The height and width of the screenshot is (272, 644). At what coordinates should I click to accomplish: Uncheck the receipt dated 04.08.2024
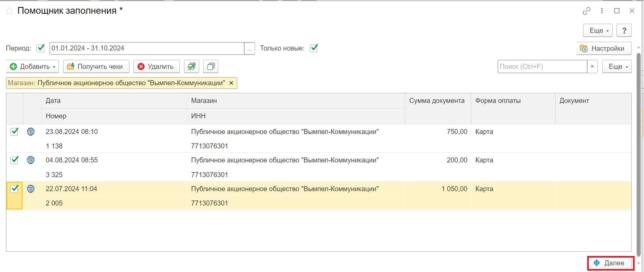[x=14, y=160]
